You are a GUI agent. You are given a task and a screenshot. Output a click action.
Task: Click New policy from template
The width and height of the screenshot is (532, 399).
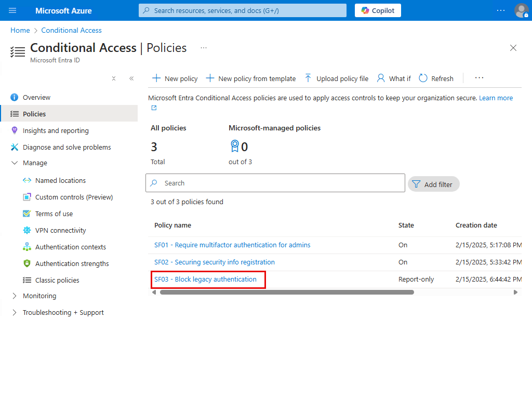point(251,79)
